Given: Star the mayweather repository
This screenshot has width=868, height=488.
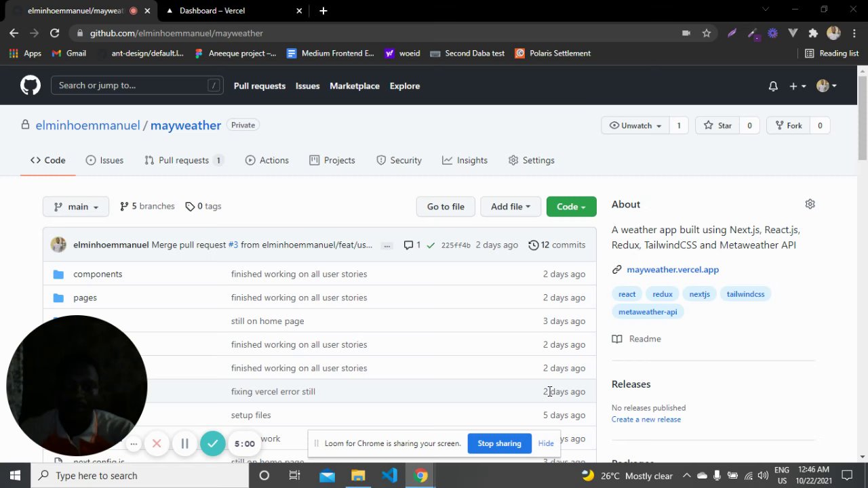Looking at the screenshot, I should [x=717, y=125].
